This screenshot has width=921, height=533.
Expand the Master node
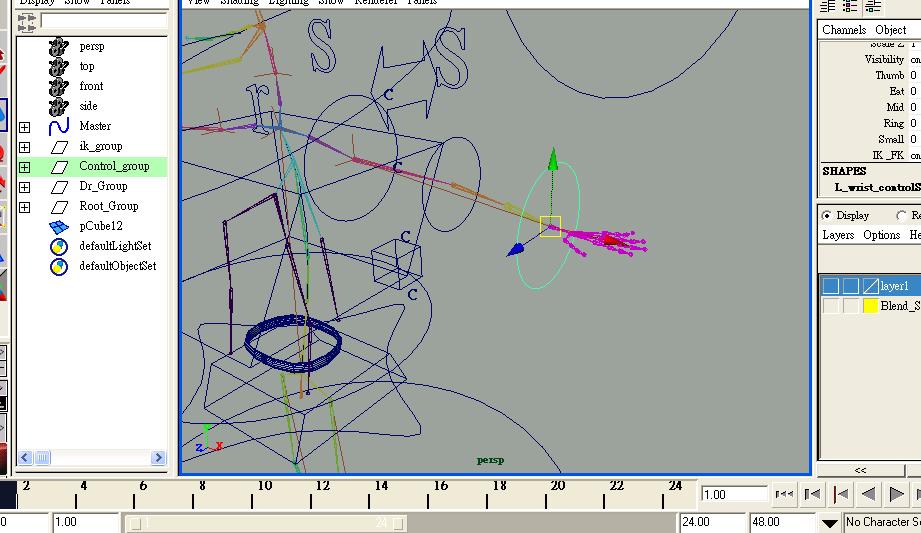pyautogui.click(x=25, y=127)
